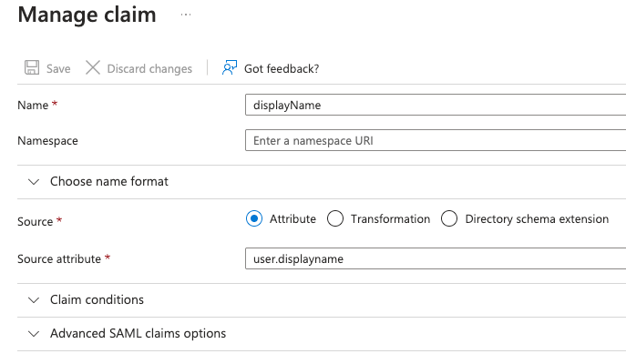
Task: Expand the Choose name format chevron
Action: [x=34, y=182]
